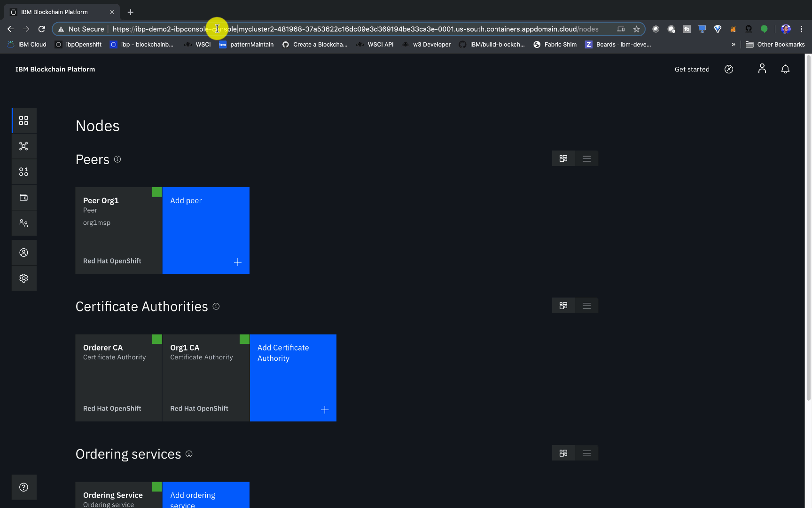
Task: Switch Ordering services to list view
Action: click(x=587, y=453)
